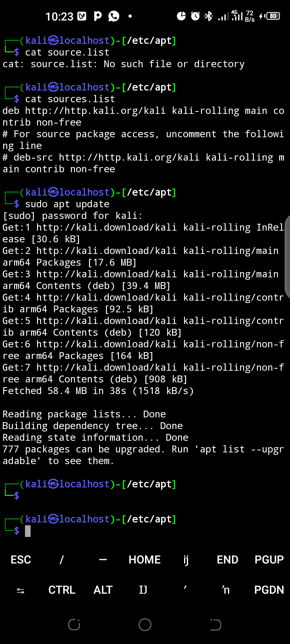
Task: Tap the Android back navigation button
Action: 215,625
